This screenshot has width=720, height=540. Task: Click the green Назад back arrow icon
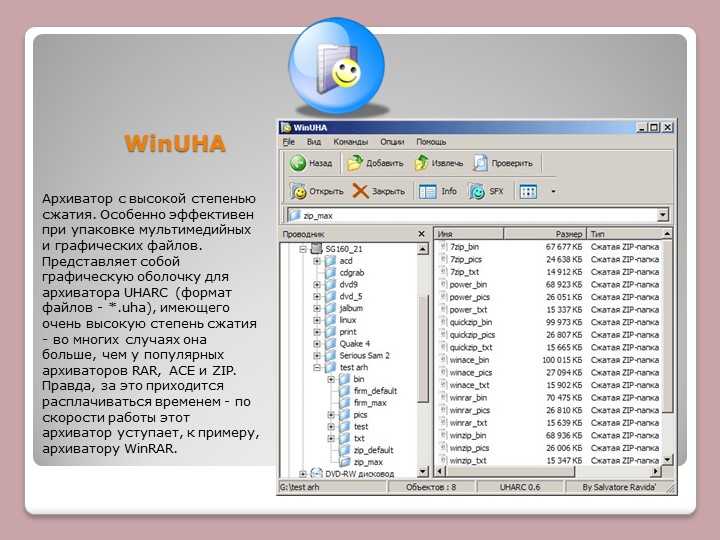tap(298, 163)
